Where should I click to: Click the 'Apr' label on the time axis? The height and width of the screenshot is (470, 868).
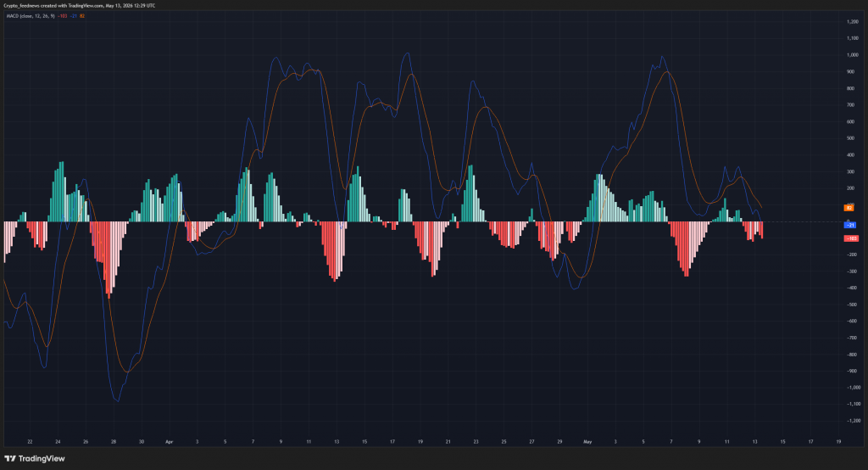pyautogui.click(x=170, y=442)
